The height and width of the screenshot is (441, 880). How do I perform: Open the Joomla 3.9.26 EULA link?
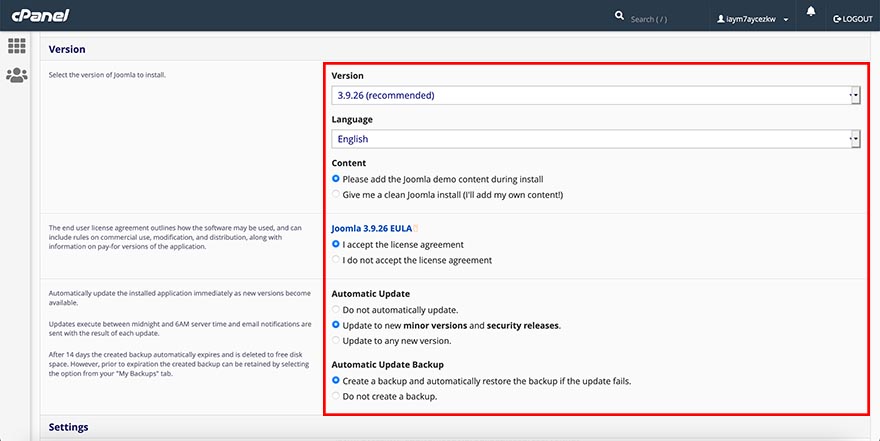[372, 228]
